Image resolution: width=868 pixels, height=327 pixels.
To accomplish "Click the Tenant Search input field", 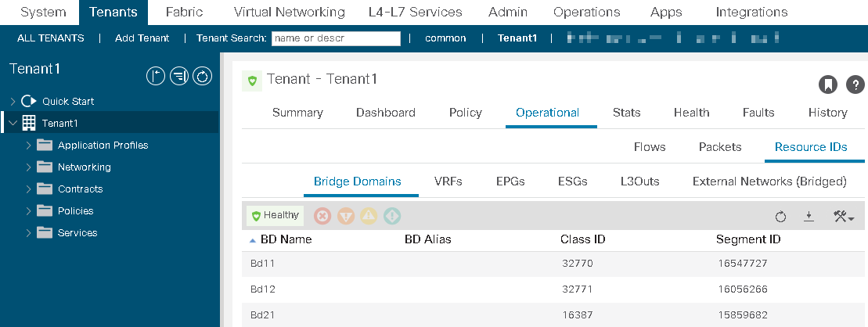I will click(x=336, y=39).
